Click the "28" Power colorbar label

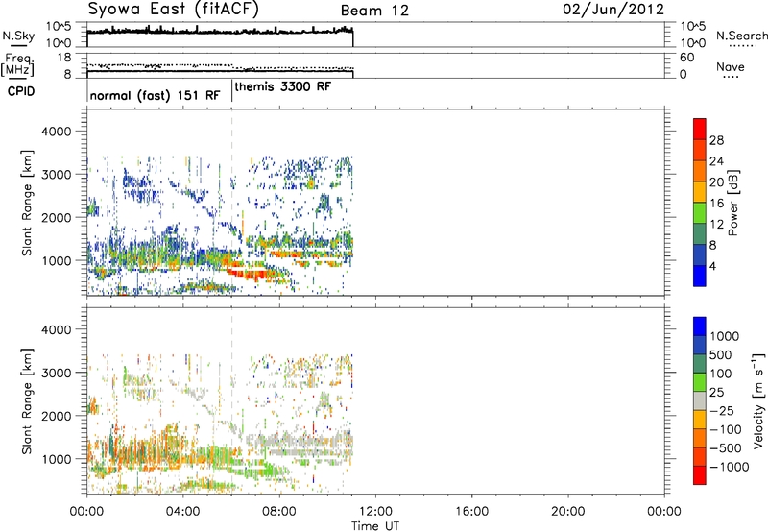point(716,140)
